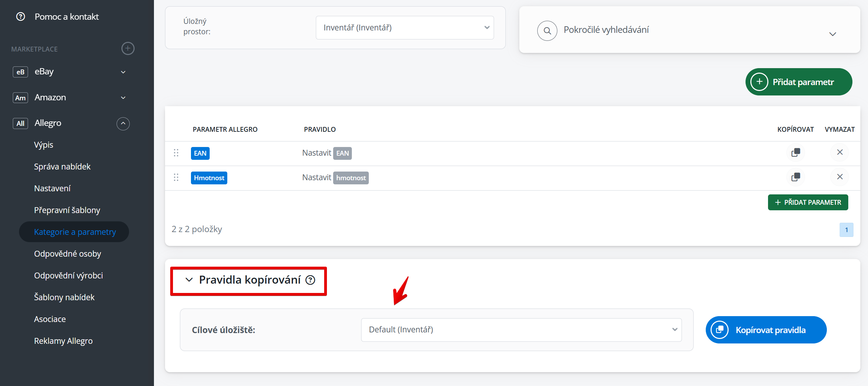Click the help question mark icon beside Pomoc a kontakt
Screen dimensions: 868x386
pos(21,17)
